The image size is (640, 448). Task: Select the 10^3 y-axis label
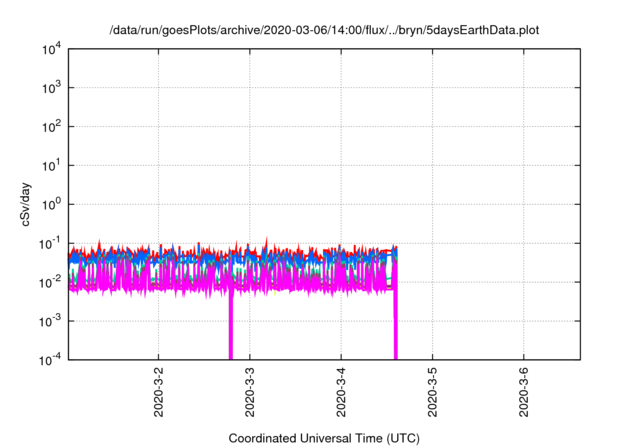[52, 87]
